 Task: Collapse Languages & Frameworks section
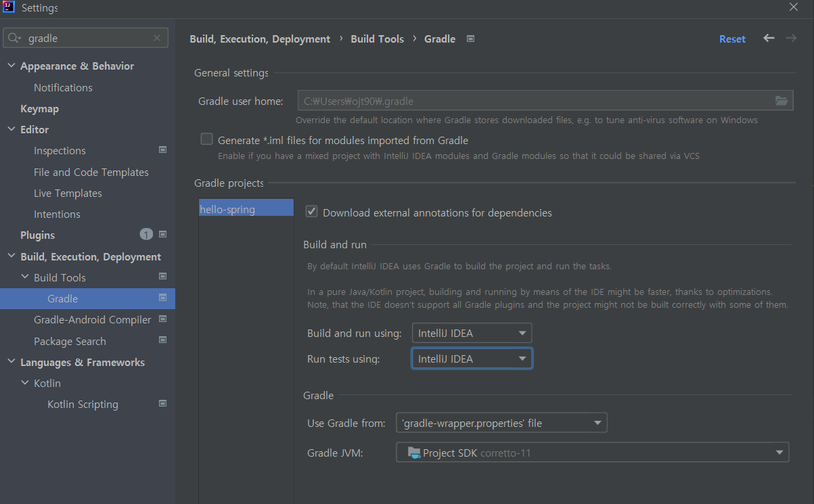pos(11,362)
